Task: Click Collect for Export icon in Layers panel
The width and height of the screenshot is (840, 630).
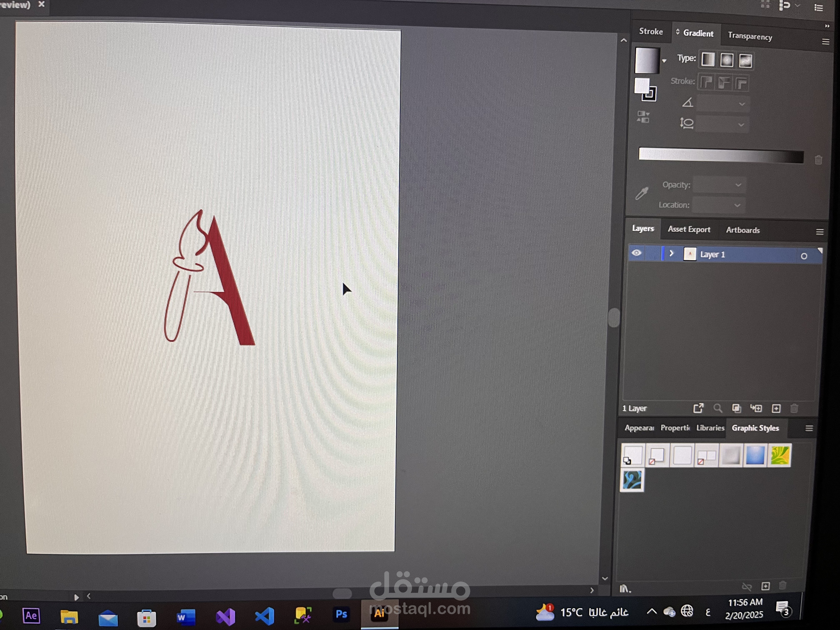Action: 698,408
